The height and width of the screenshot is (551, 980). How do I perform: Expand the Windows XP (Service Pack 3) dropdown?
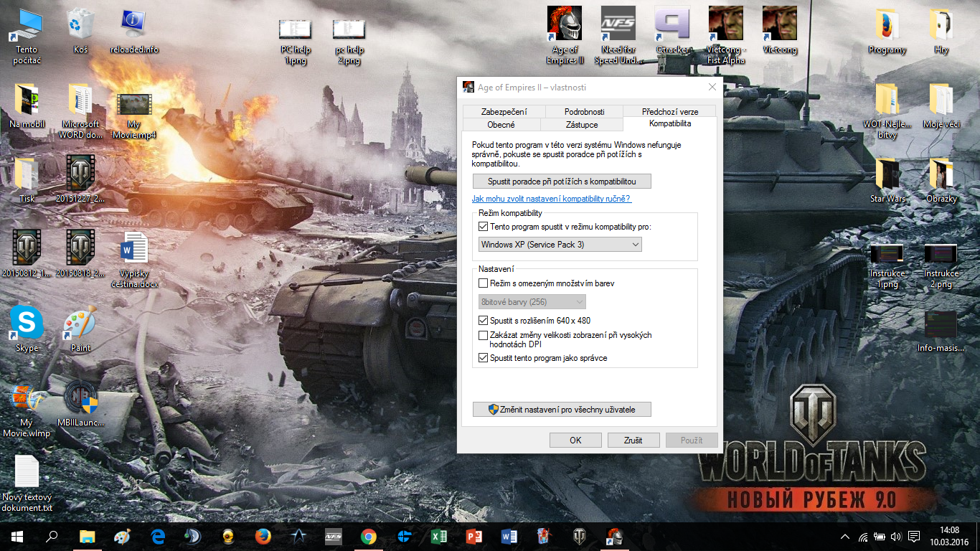(560, 245)
